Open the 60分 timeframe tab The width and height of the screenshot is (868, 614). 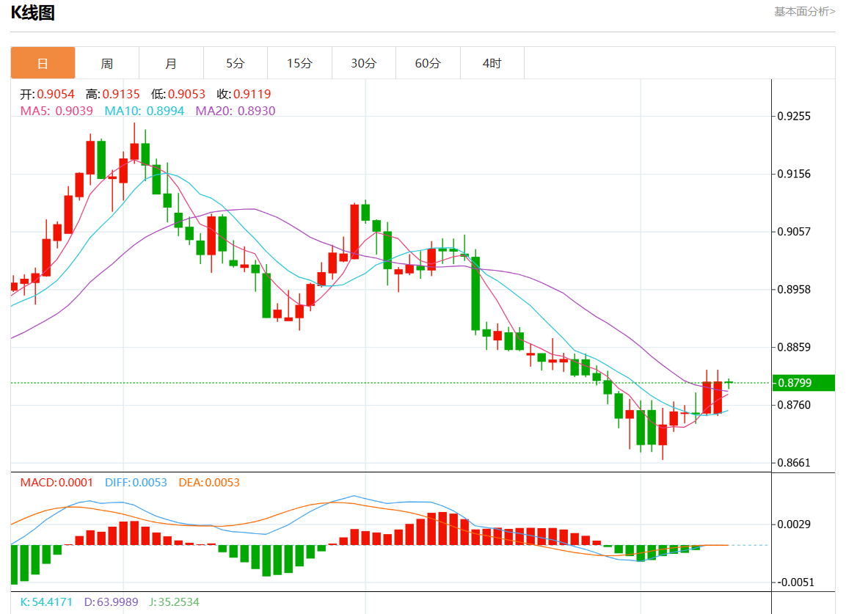click(x=428, y=63)
